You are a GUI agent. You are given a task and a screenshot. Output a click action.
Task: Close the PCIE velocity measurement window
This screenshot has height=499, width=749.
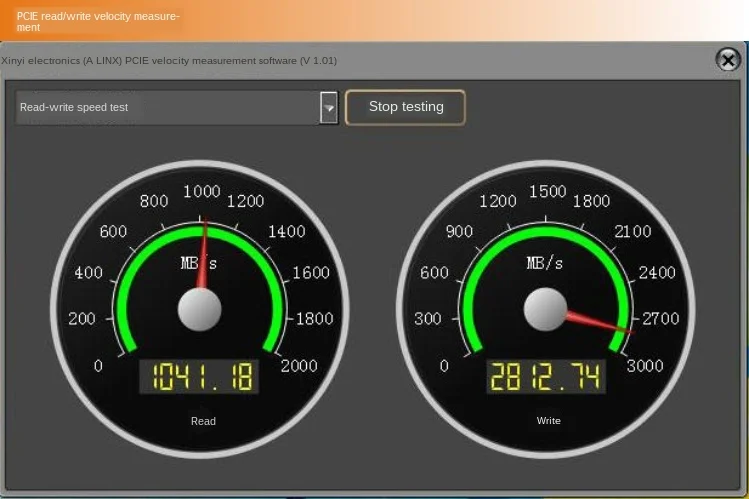pos(728,60)
